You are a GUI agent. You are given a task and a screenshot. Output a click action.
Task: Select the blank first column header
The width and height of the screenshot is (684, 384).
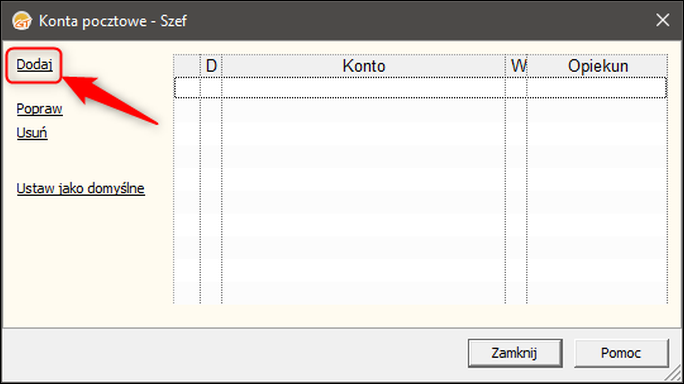pos(187,66)
